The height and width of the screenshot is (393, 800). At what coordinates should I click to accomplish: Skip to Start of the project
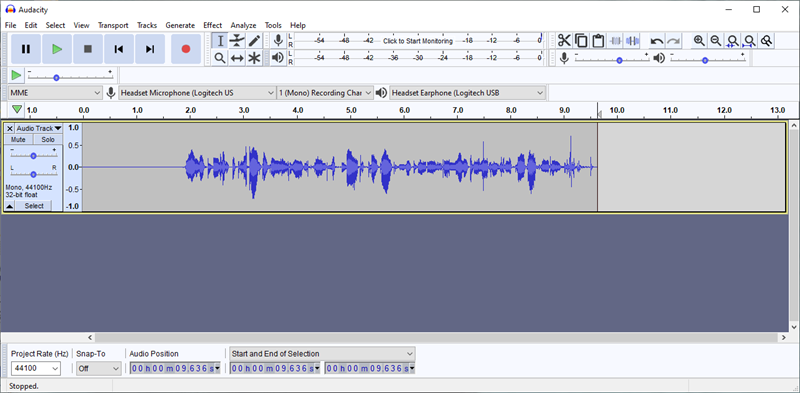click(119, 49)
